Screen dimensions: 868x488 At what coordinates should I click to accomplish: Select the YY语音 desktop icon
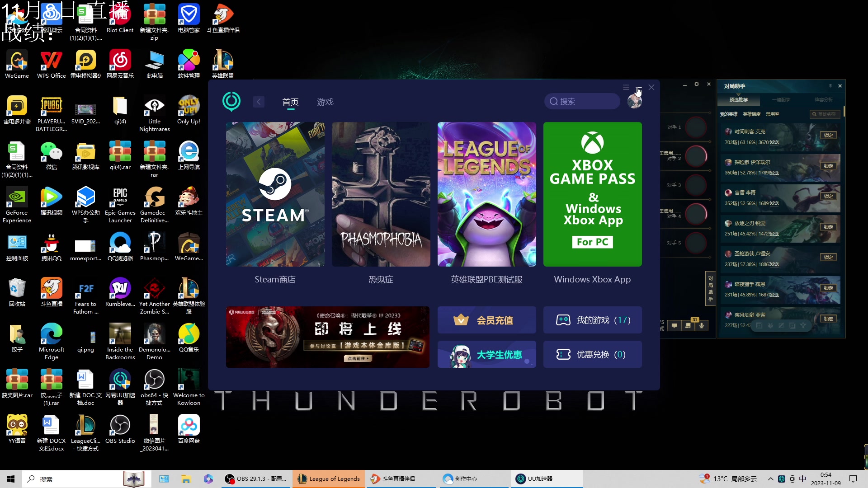pos(17,430)
